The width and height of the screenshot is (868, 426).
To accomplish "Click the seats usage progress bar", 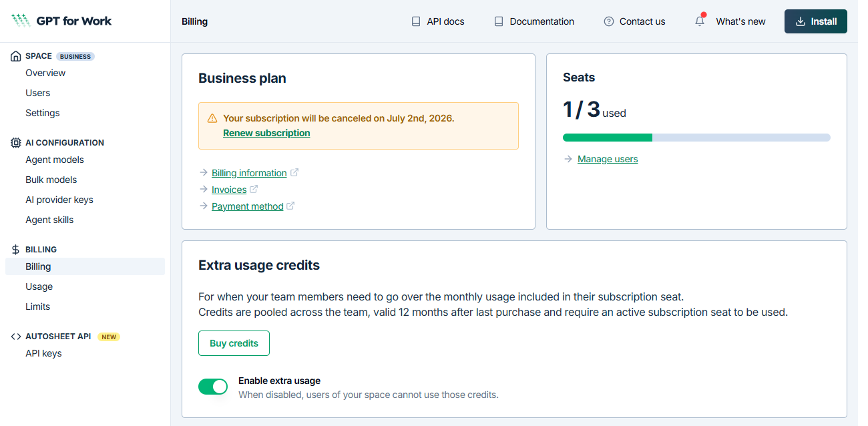I will click(x=696, y=138).
